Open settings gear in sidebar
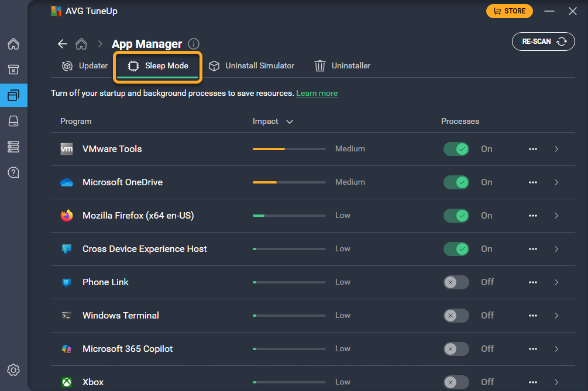The height and width of the screenshot is (391, 588). click(13, 370)
